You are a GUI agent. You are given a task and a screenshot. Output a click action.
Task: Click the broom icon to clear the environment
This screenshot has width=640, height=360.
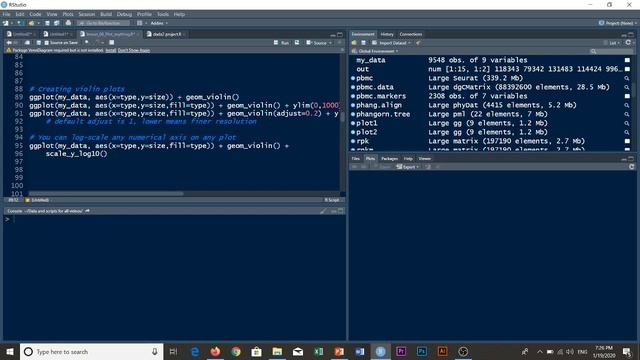(x=418, y=43)
